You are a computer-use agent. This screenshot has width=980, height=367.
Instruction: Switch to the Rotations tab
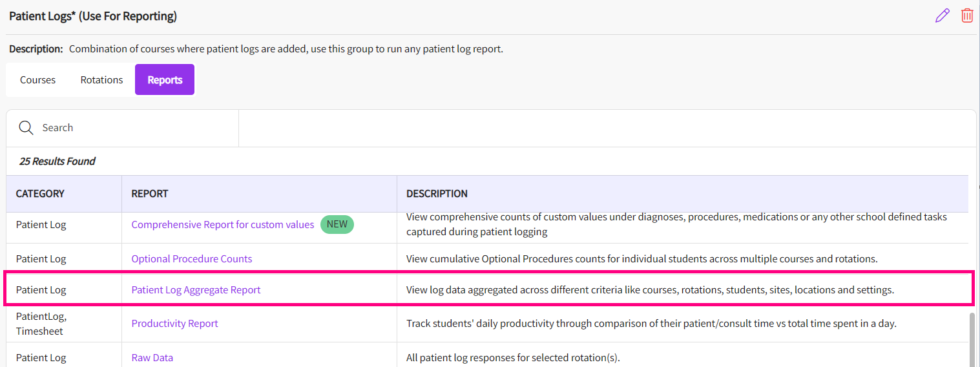point(101,80)
